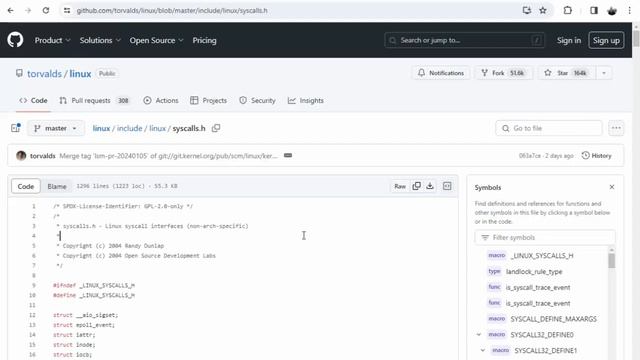
Task: Open the browser side panel icon
Action: point(594,11)
